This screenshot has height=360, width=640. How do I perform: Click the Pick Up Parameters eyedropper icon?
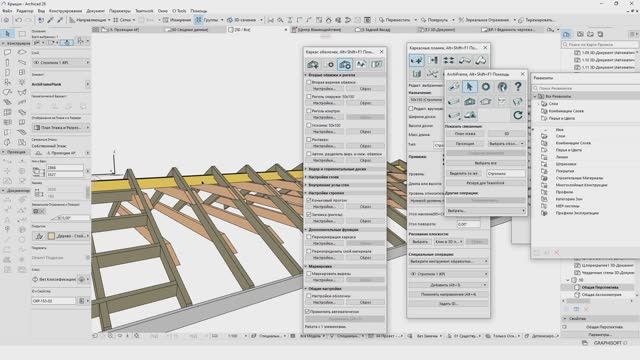coord(51,20)
